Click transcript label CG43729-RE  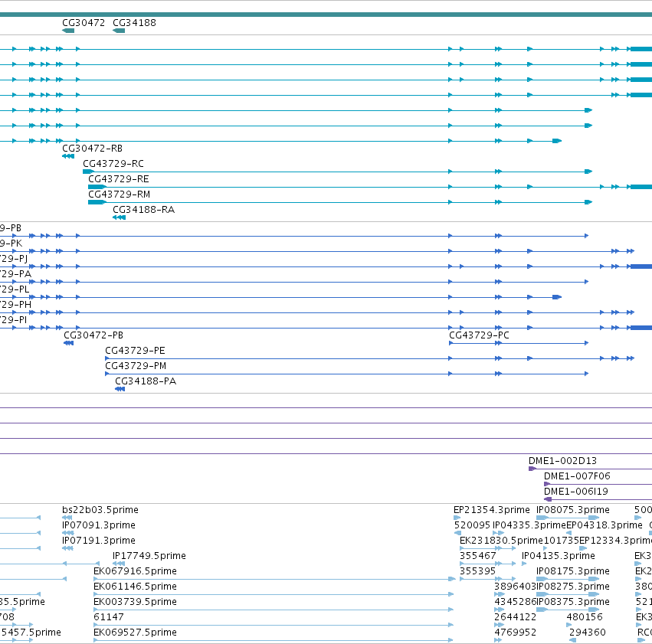coord(119,179)
